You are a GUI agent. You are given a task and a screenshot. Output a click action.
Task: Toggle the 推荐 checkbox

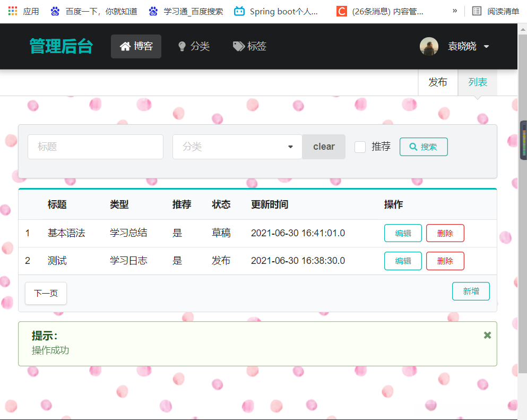tap(360, 147)
